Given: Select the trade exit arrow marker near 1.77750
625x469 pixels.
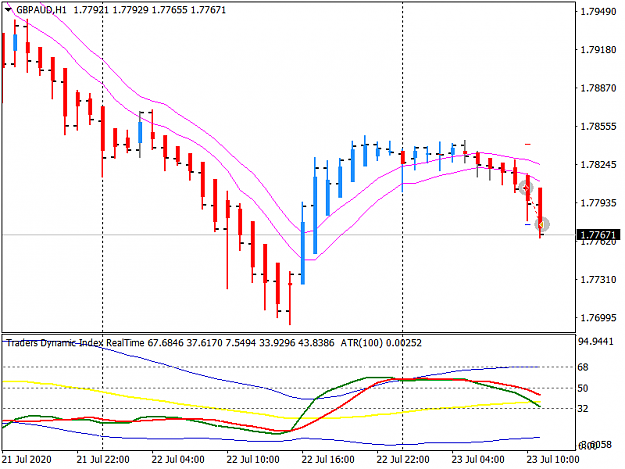Looking at the screenshot, I should pos(542,225).
